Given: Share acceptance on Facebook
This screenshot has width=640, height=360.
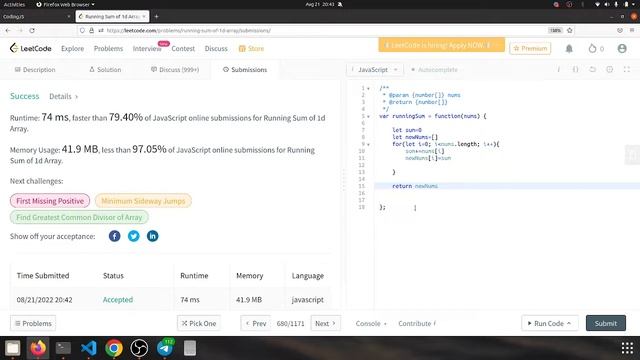Looking at the screenshot, I should [115, 236].
